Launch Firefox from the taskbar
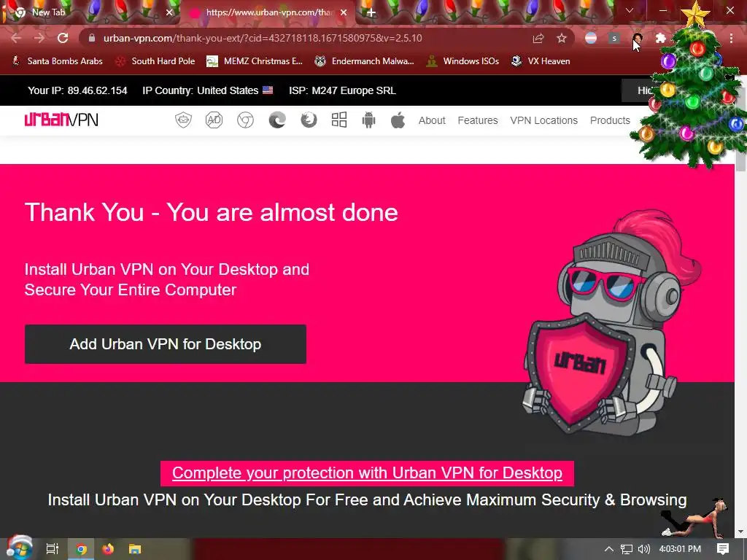Image resolution: width=747 pixels, height=560 pixels. pyautogui.click(x=108, y=549)
